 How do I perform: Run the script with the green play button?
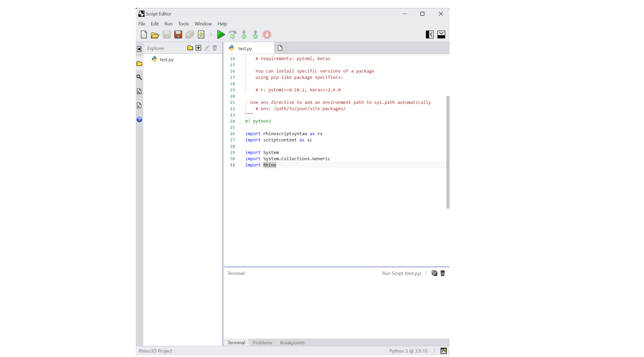(x=221, y=35)
